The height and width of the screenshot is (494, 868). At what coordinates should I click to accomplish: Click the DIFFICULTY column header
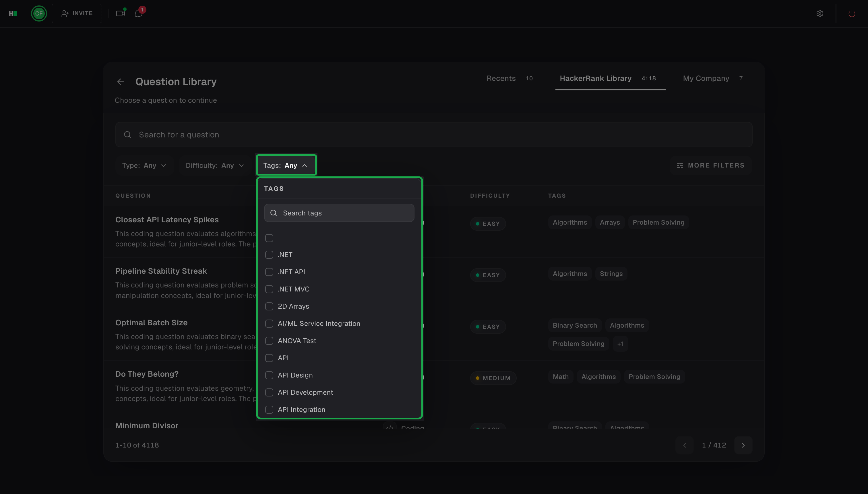point(490,196)
